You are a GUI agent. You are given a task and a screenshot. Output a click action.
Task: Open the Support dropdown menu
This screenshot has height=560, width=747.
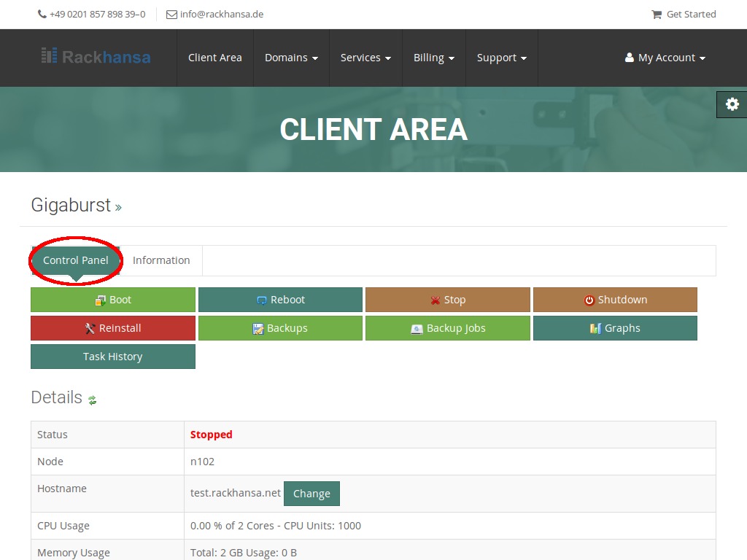click(x=502, y=58)
